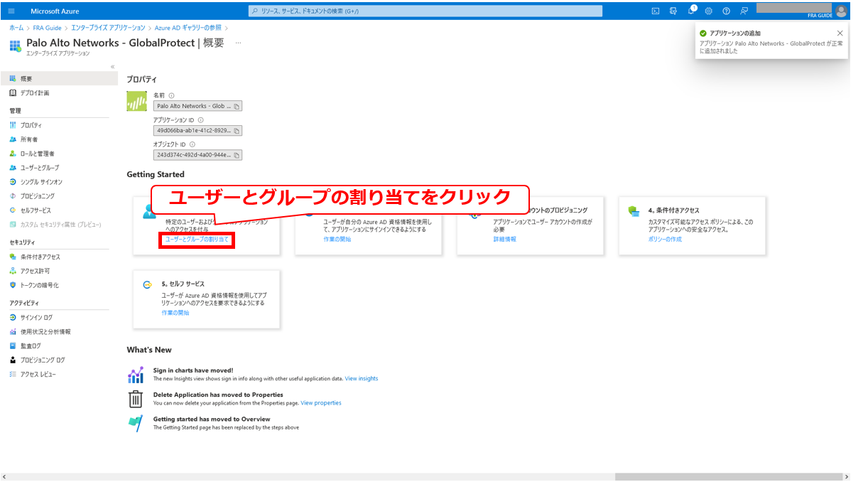Screen dimensions: 868x482
Task: Click the directory and subscription filter icon
Action: [673, 11]
